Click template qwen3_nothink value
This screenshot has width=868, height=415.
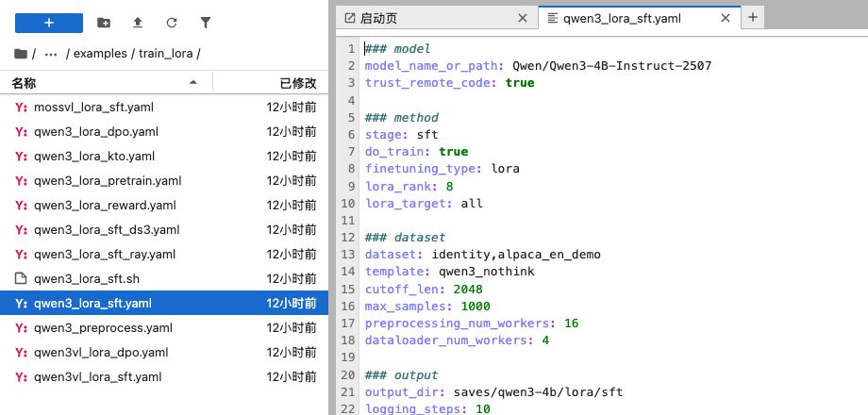[487, 272]
